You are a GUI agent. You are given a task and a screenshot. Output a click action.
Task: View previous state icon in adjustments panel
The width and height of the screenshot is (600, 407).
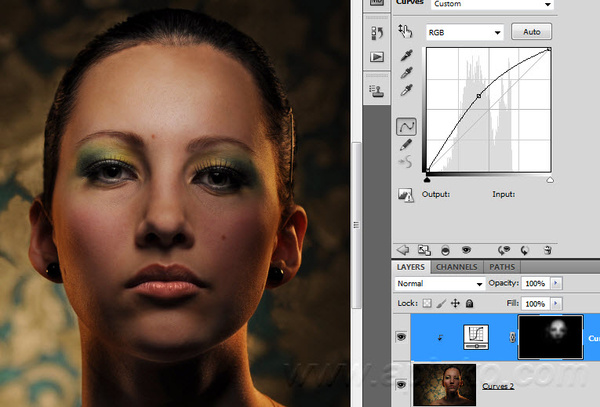click(504, 251)
